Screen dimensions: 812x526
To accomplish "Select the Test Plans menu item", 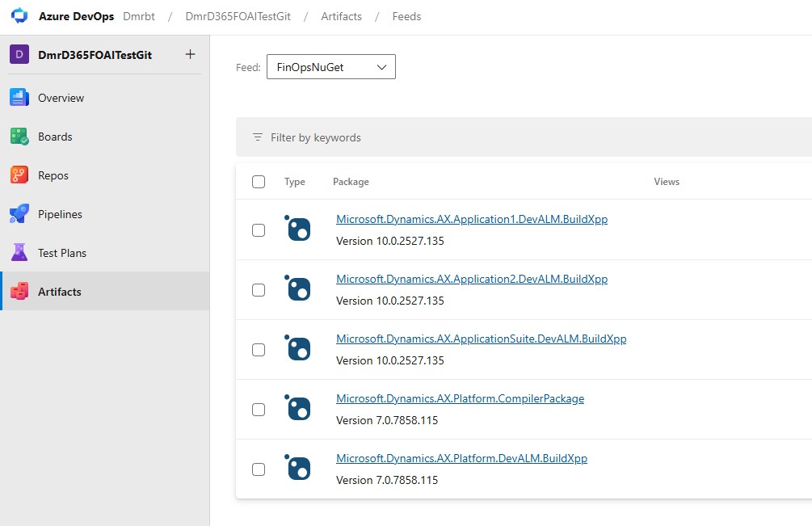I will coord(104,253).
